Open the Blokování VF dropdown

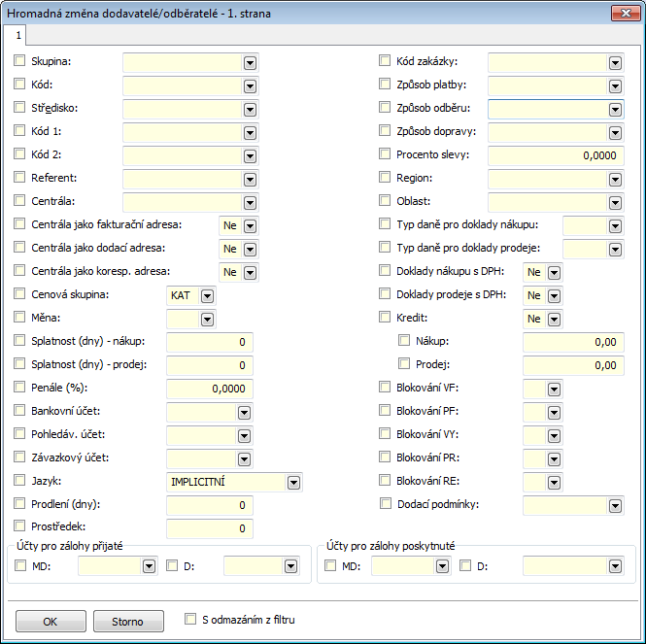pos(615,389)
